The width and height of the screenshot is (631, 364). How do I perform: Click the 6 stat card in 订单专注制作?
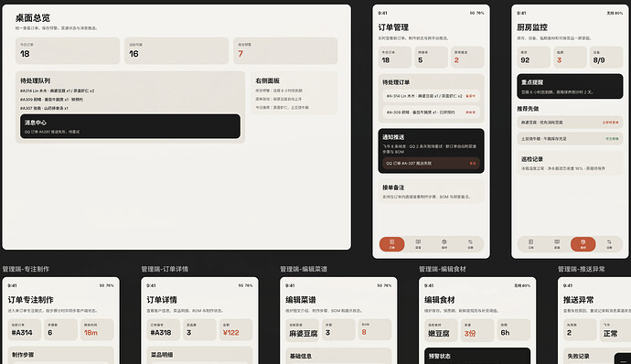point(60,330)
